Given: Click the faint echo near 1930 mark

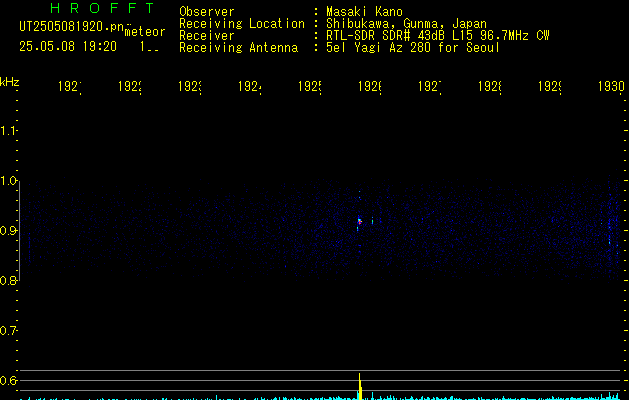Looking at the screenshot, I should (x=609, y=241).
